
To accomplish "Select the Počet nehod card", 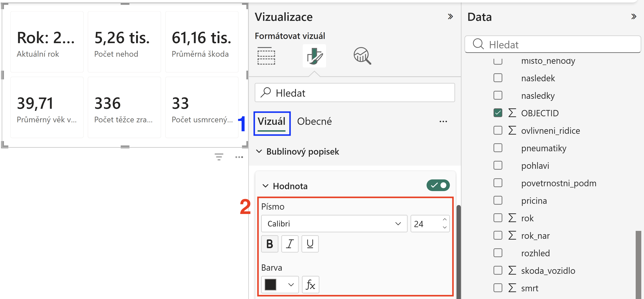I will 124,42.
